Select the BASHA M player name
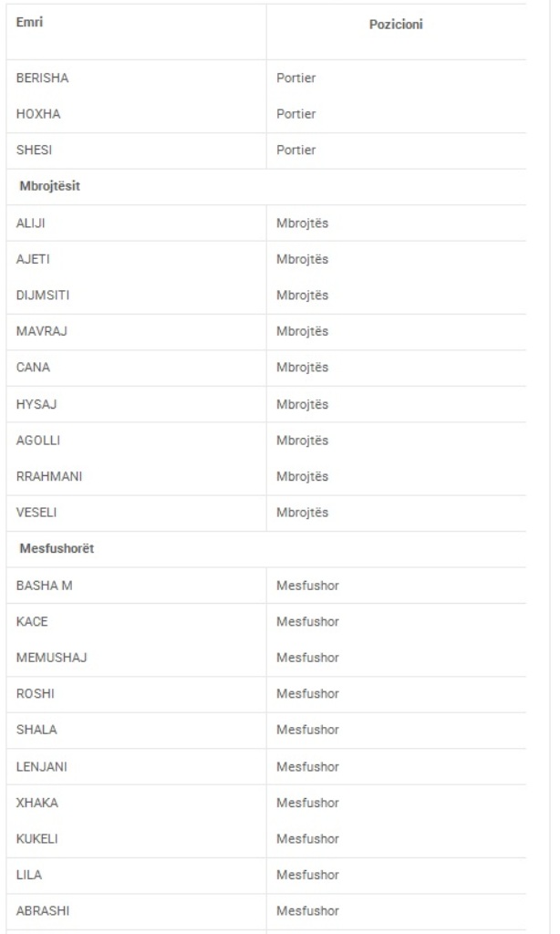Screen dimensions: 560x934 (44, 586)
